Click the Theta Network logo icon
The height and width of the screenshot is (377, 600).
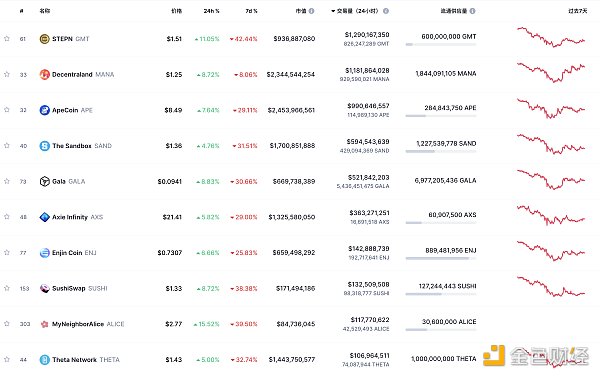[x=45, y=360]
